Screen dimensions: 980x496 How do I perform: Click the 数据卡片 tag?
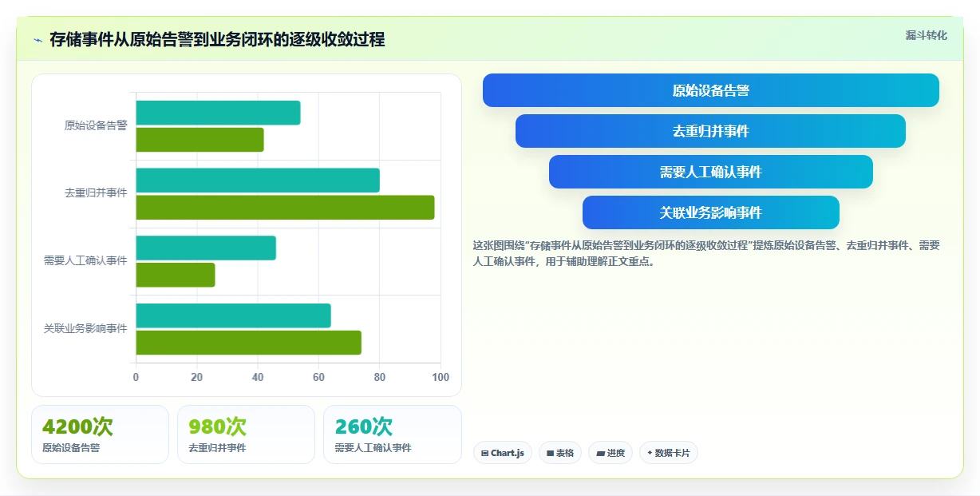[669, 453]
